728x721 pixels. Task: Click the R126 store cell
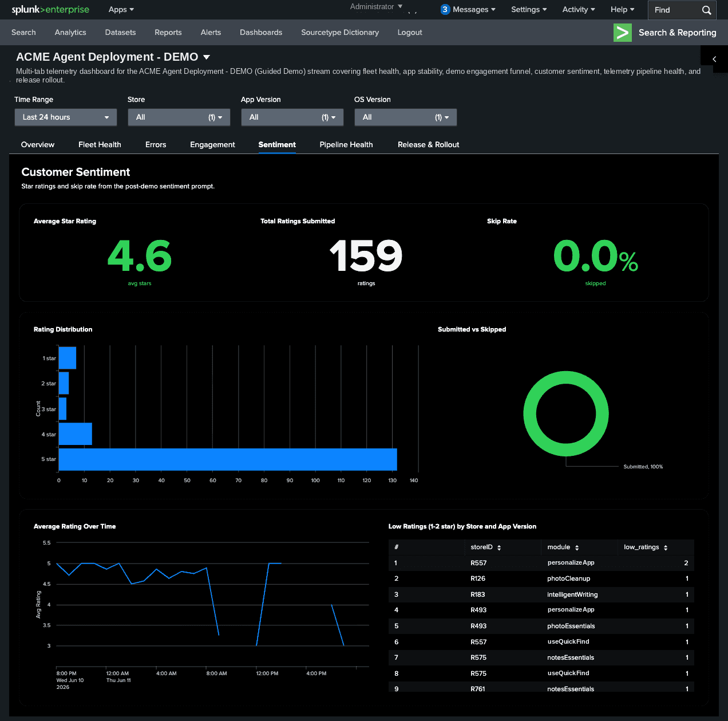pos(478,578)
